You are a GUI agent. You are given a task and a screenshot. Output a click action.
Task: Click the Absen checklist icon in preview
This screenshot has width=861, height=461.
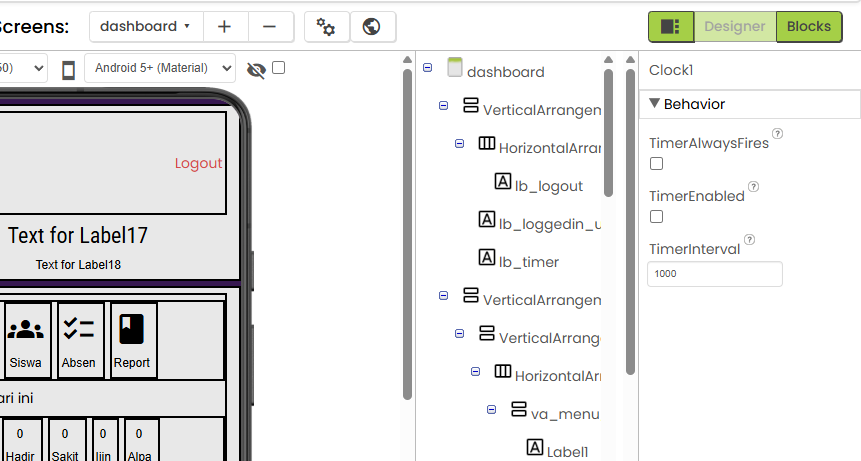click(x=78, y=329)
